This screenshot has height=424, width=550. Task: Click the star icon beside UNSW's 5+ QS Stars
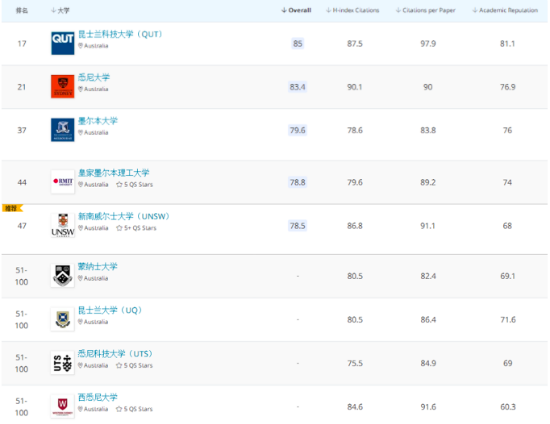click(x=119, y=228)
